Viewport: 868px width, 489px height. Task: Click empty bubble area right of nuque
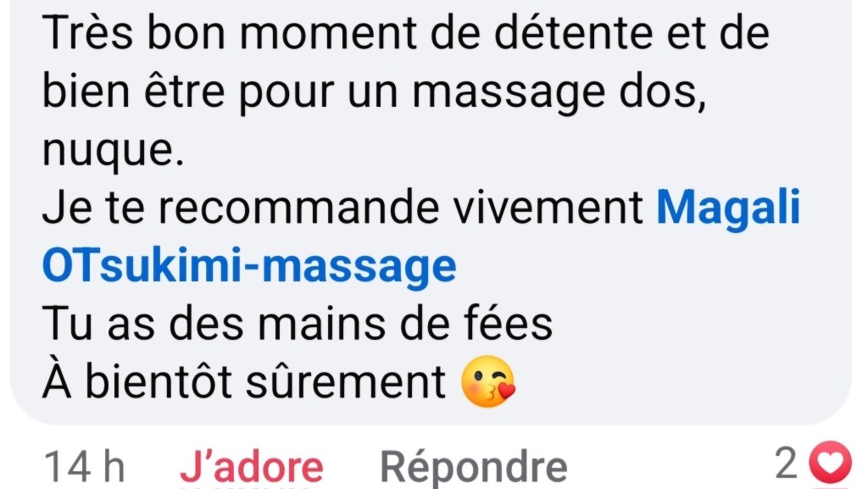tap(498, 151)
